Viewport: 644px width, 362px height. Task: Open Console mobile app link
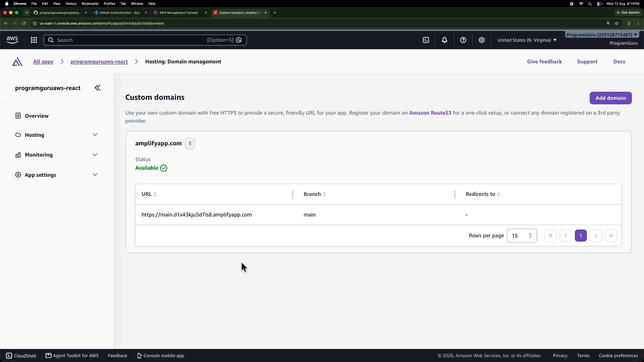161,355
